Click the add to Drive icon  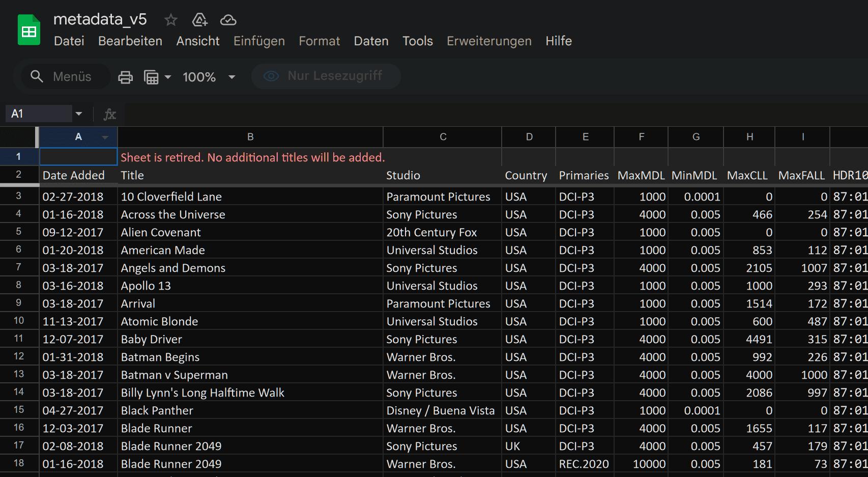(x=199, y=20)
